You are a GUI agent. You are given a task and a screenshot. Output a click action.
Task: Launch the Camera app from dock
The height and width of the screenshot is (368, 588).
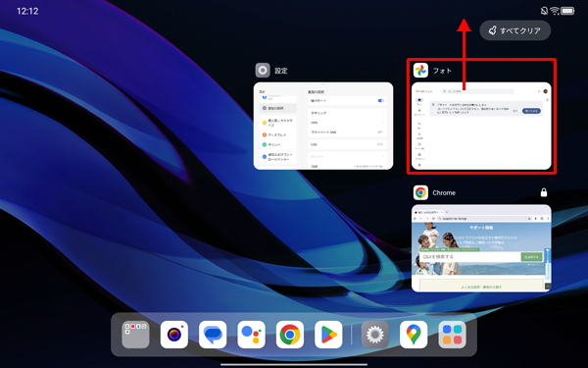point(174,335)
